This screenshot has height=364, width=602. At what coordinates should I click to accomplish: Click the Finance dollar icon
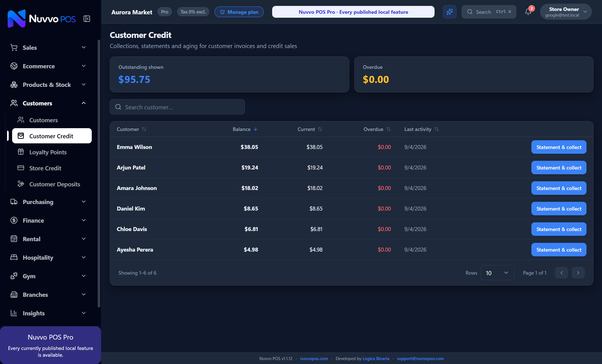(x=14, y=220)
